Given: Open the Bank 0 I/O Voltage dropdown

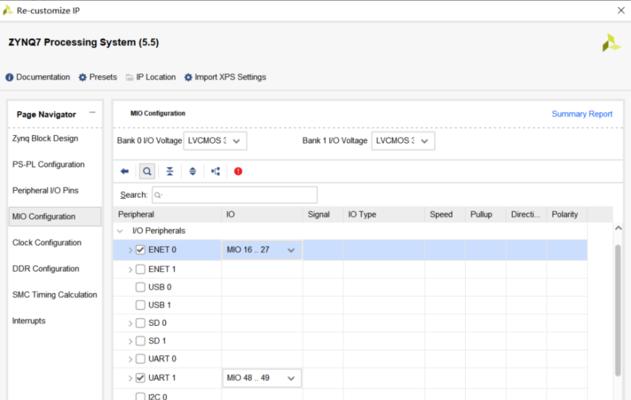Looking at the screenshot, I should pos(215,141).
